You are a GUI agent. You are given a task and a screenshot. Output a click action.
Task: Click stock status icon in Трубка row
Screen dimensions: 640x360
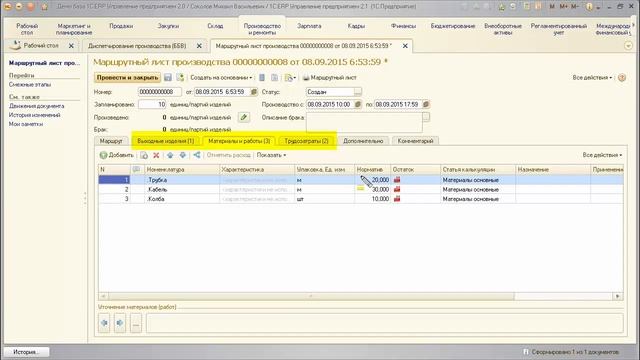[397, 180]
